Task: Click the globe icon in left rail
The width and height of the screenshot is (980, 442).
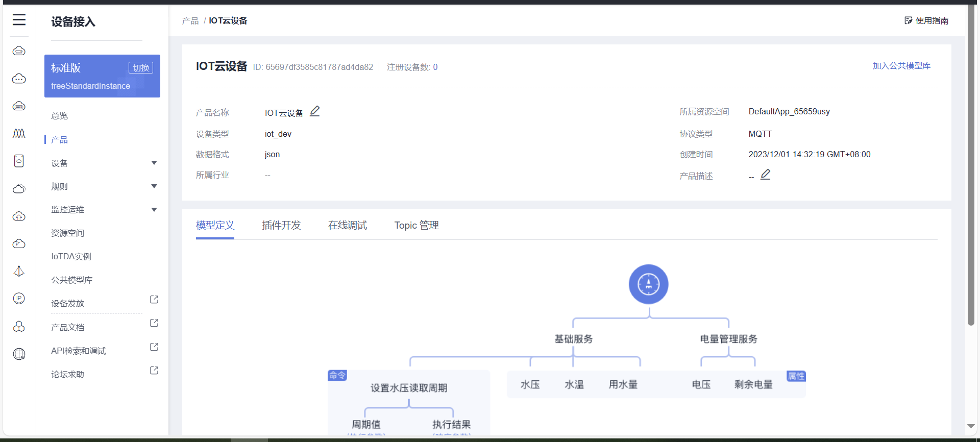Action: [19, 354]
